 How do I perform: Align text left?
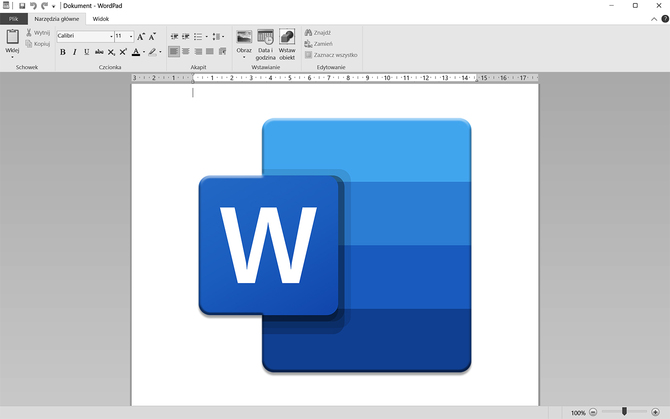(174, 52)
